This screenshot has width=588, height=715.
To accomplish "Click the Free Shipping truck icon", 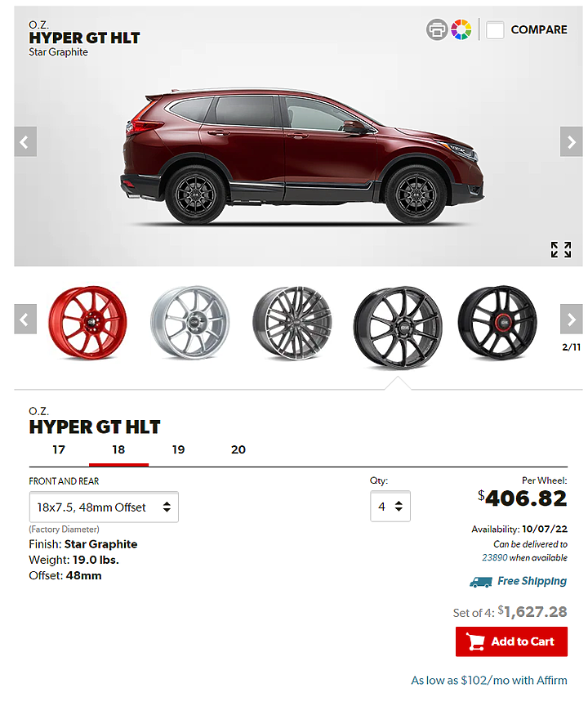I will pos(481,583).
